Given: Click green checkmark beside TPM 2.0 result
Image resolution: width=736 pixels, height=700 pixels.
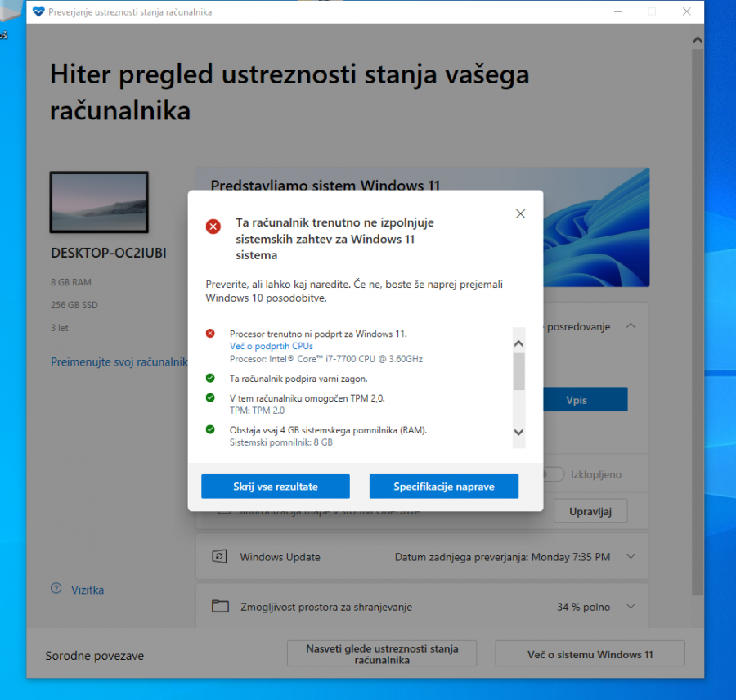Looking at the screenshot, I should tap(210, 397).
